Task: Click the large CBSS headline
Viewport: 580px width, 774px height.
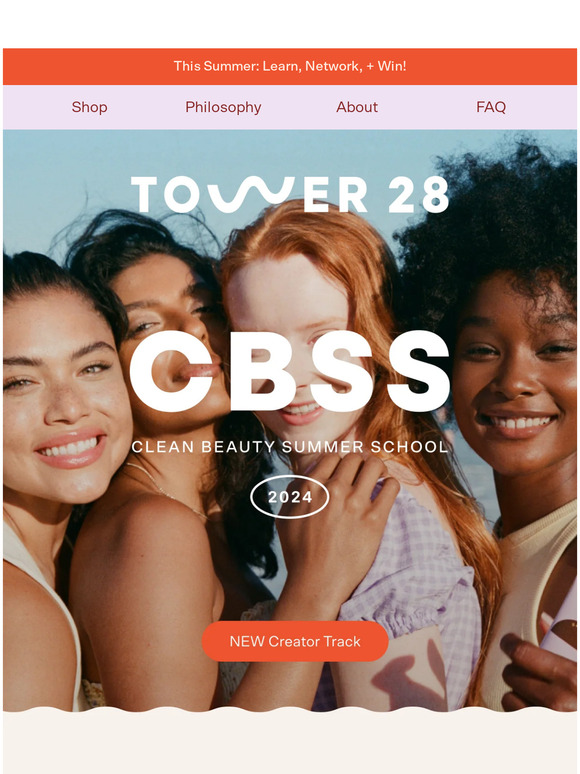Action: coord(290,372)
